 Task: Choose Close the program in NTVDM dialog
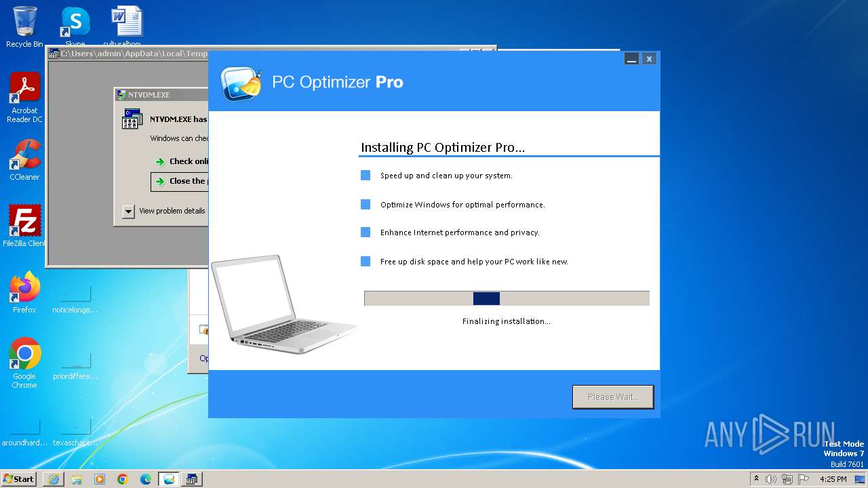180,181
